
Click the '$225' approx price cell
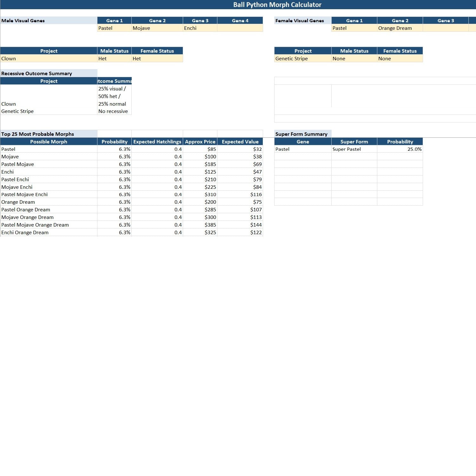coord(200,187)
